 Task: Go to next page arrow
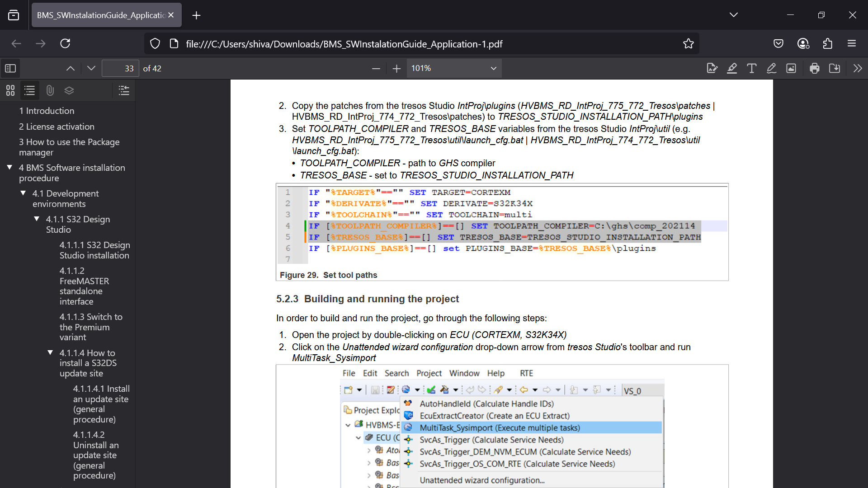pyautogui.click(x=91, y=68)
